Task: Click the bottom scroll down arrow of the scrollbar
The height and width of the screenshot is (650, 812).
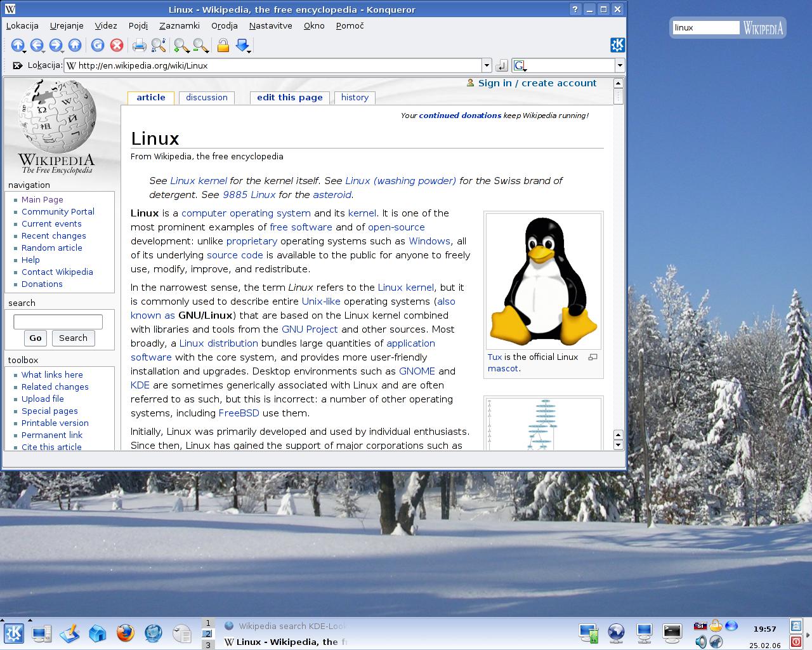Action: (619, 445)
